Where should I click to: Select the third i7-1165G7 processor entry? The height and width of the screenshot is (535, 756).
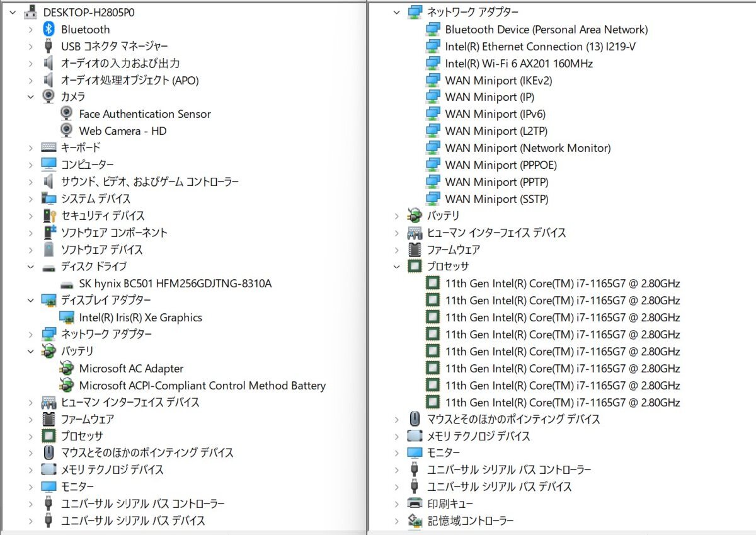[x=563, y=317]
